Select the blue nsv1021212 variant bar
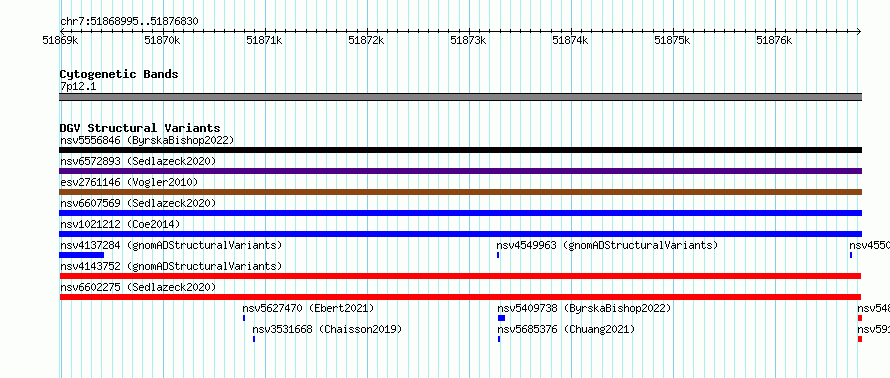 click(460, 234)
